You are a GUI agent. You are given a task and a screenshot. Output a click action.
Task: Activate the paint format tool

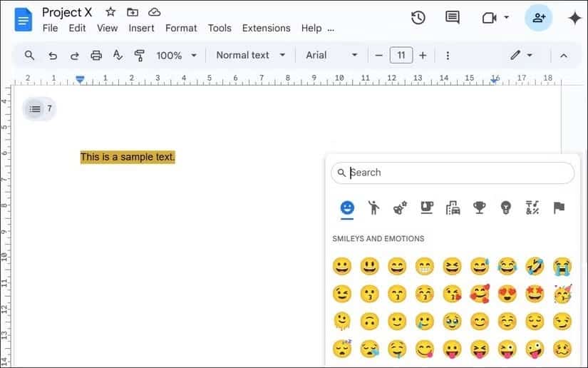[140, 56]
